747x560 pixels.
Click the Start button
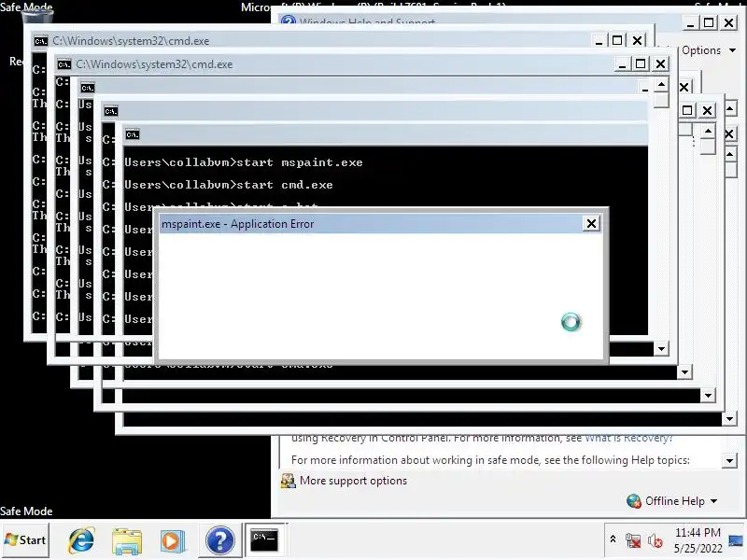click(x=25, y=540)
